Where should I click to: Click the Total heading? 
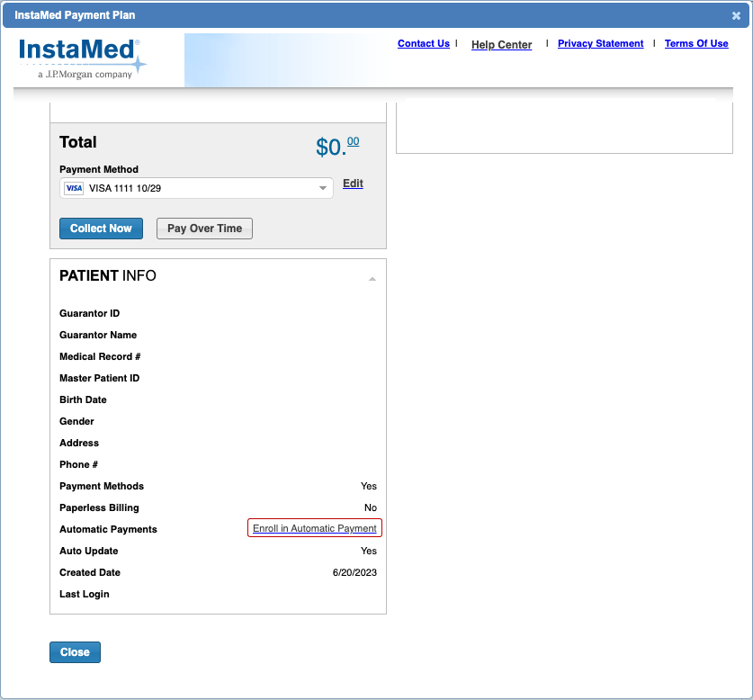[x=77, y=142]
